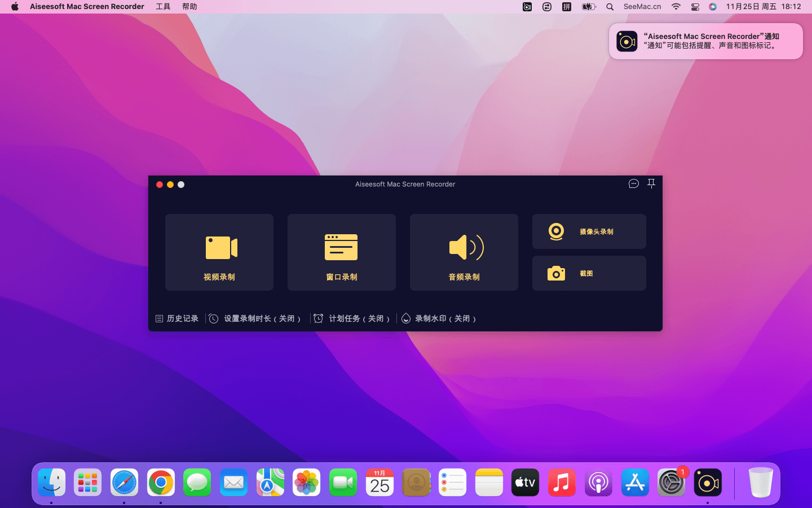
Task: Open the 帮助 menu
Action: coord(189,7)
